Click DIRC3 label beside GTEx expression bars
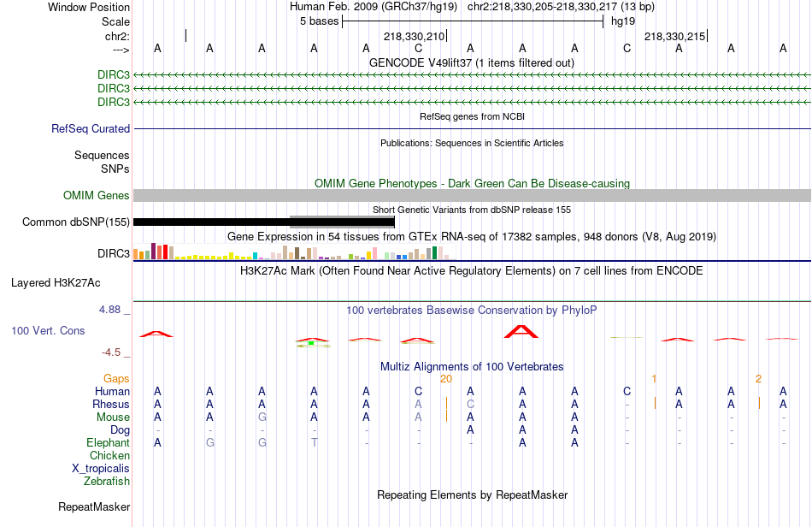The width and height of the screenshot is (812, 527). (x=114, y=253)
